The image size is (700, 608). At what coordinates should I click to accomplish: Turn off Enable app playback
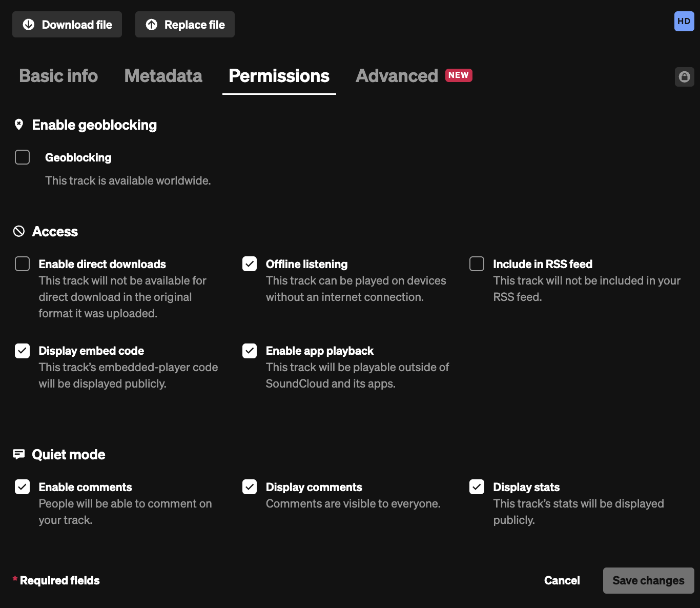(250, 351)
